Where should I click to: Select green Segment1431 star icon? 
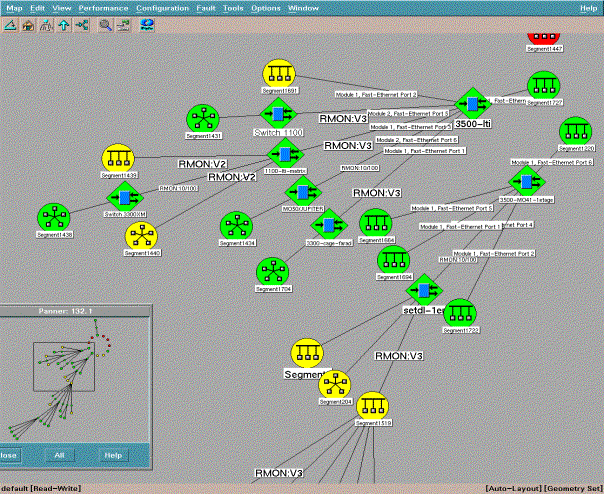[x=203, y=120]
